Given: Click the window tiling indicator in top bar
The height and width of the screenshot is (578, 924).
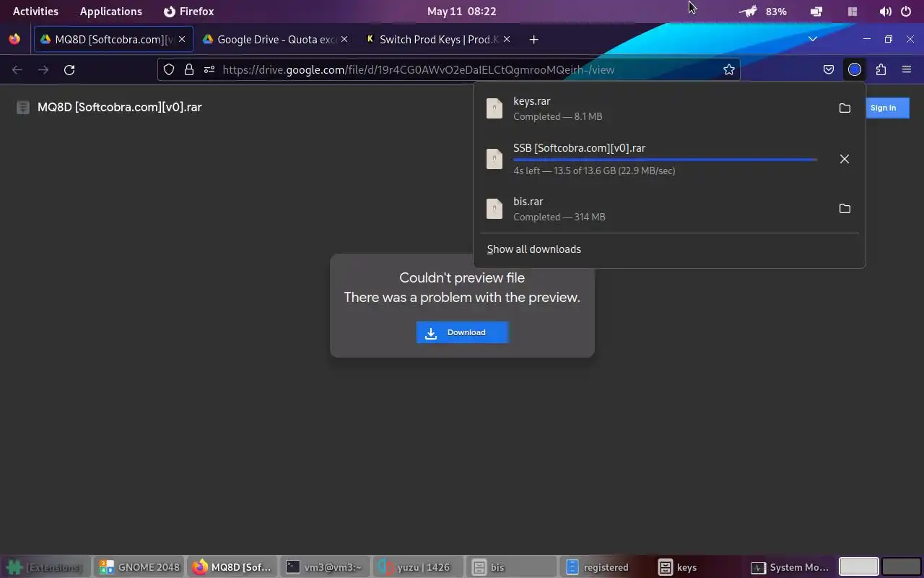Looking at the screenshot, I should tap(853, 12).
